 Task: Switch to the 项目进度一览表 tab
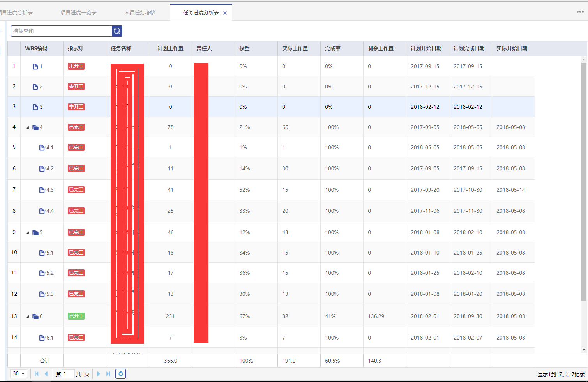click(78, 12)
